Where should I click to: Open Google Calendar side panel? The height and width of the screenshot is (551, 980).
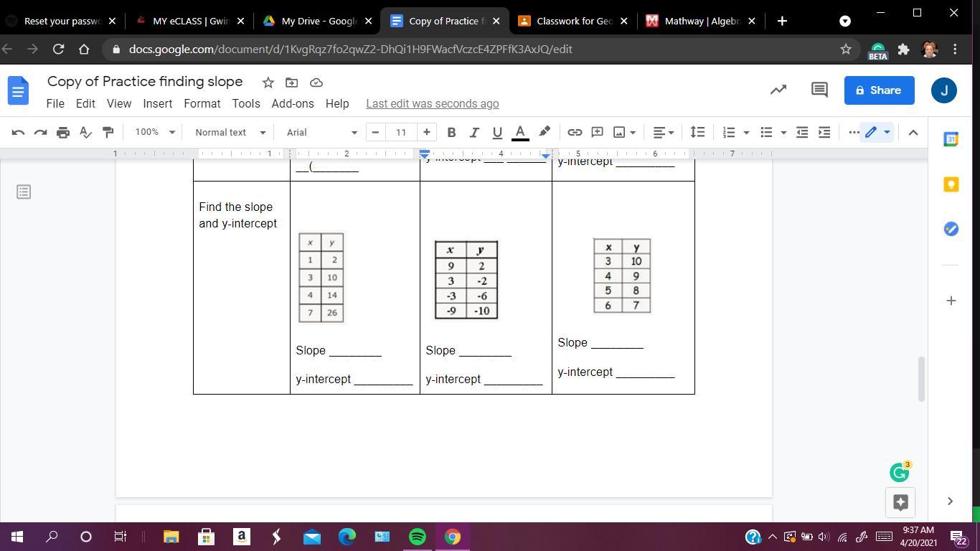coord(951,140)
